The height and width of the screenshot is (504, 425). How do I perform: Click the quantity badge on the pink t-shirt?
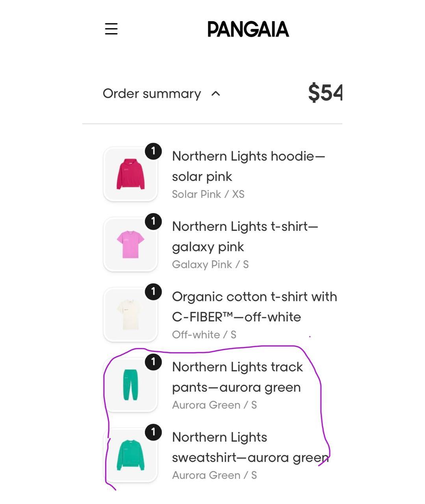pos(153,221)
